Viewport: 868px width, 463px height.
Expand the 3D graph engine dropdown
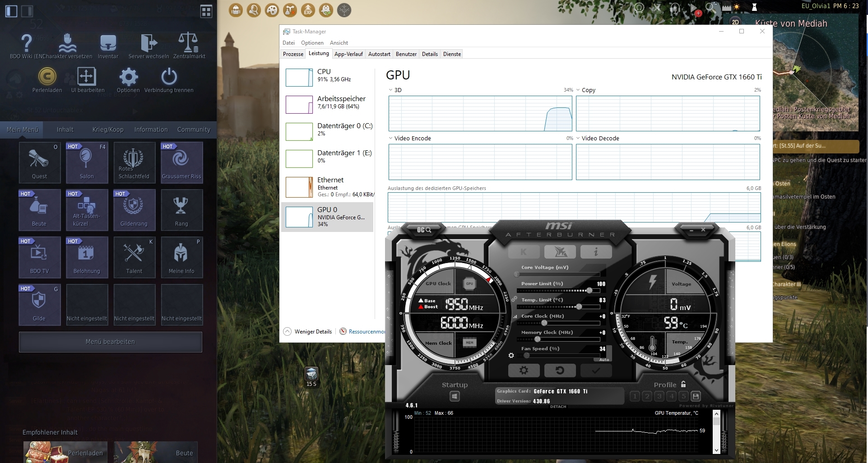(x=390, y=90)
